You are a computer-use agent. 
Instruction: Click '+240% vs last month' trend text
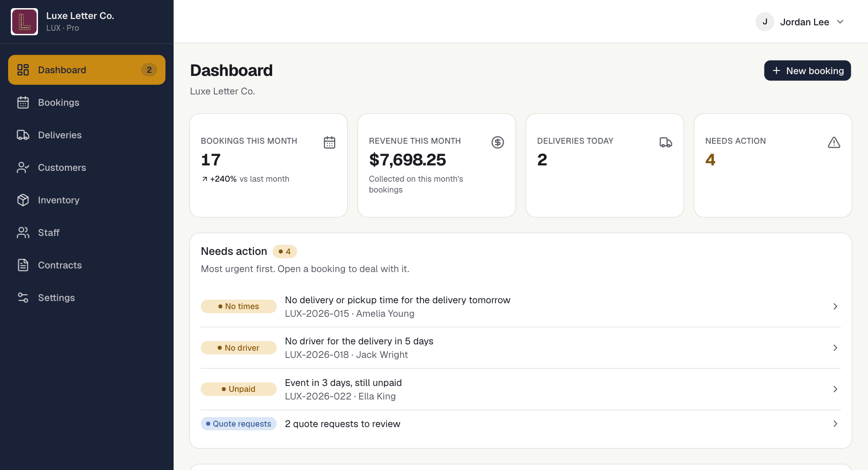pyautogui.click(x=245, y=179)
